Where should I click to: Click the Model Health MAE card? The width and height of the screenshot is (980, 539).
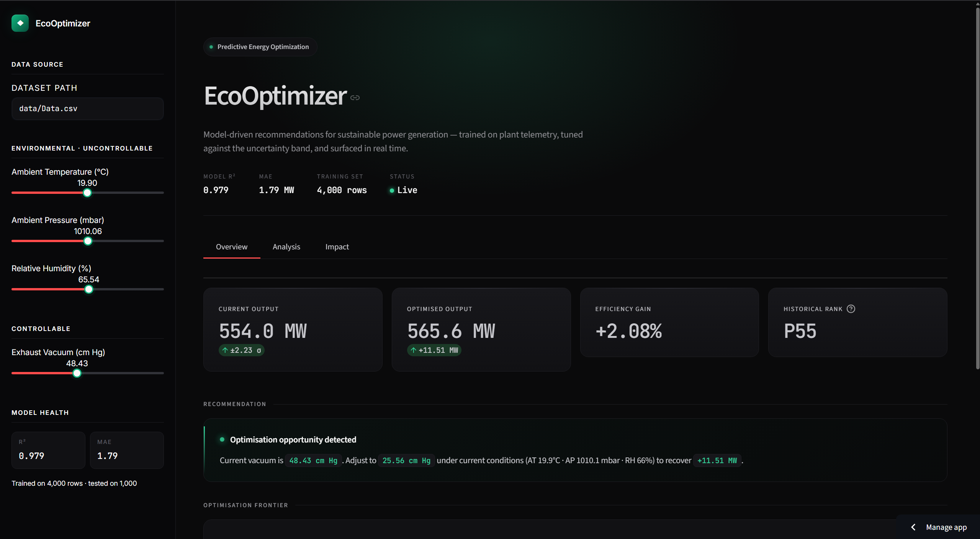(x=127, y=450)
